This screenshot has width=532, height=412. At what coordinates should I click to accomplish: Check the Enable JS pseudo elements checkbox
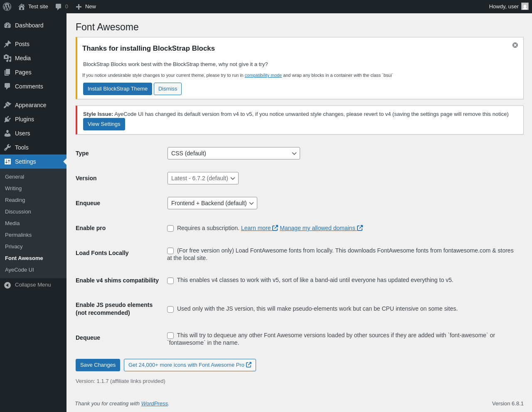170,309
